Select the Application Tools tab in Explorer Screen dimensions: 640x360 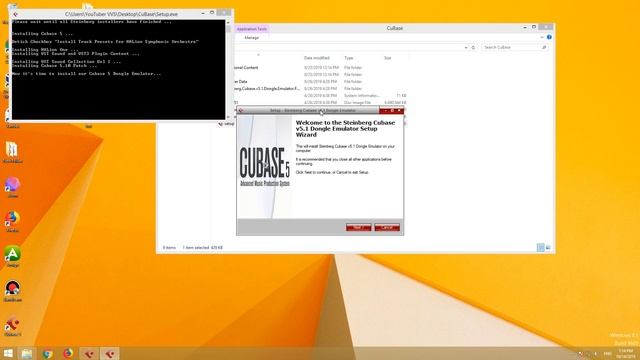coord(252,29)
